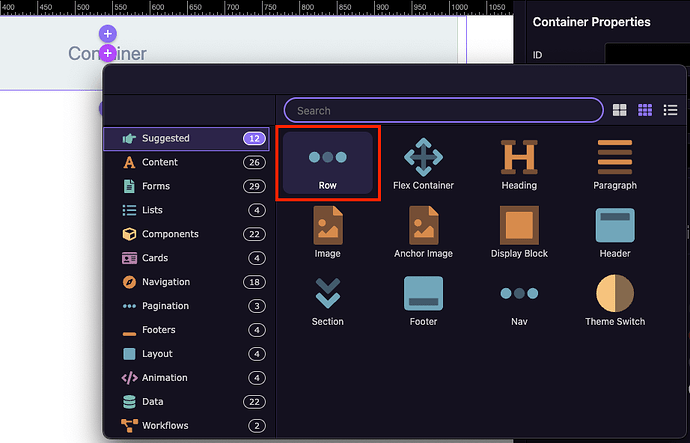Add an Anchor Image element
This screenshot has height=443, width=690.
pyautogui.click(x=423, y=232)
